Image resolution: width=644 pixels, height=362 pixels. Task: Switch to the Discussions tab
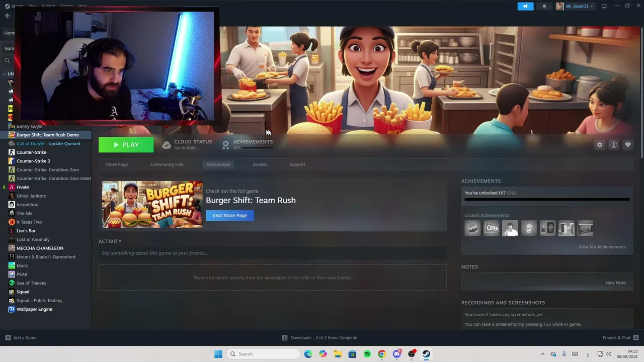point(218,164)
